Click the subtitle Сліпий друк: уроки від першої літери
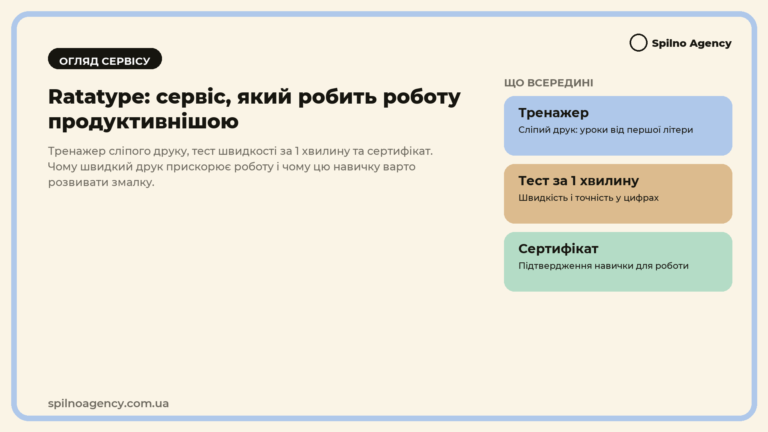 pyautogui.click(x=606, y=130)
